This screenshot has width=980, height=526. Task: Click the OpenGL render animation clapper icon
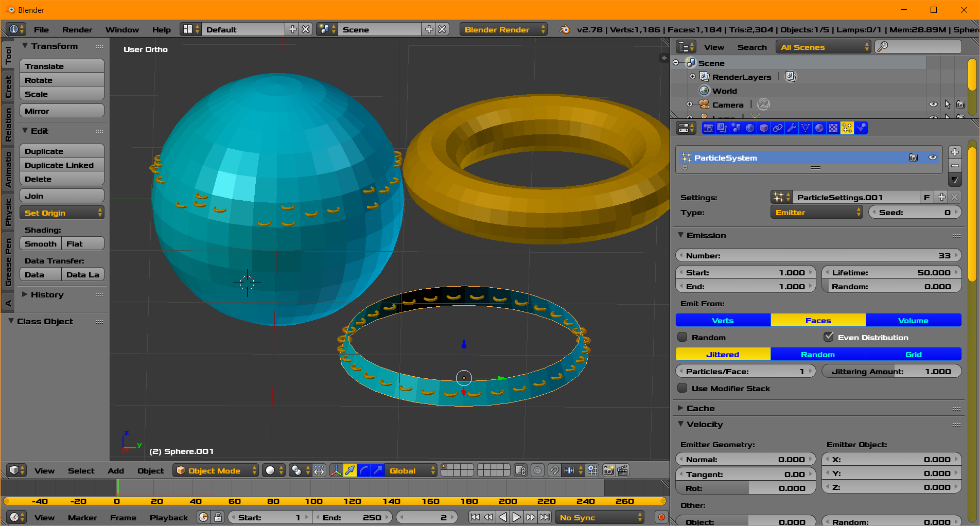tap(623, 470)
